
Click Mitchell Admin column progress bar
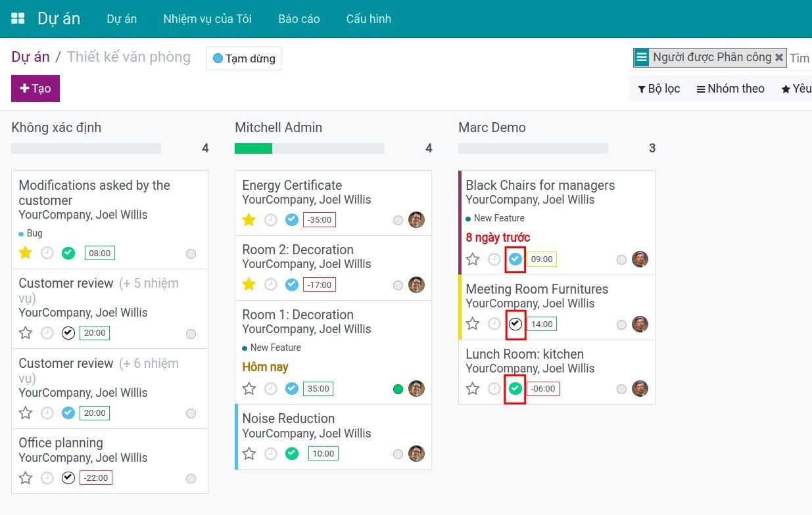[x=309, y=148]
